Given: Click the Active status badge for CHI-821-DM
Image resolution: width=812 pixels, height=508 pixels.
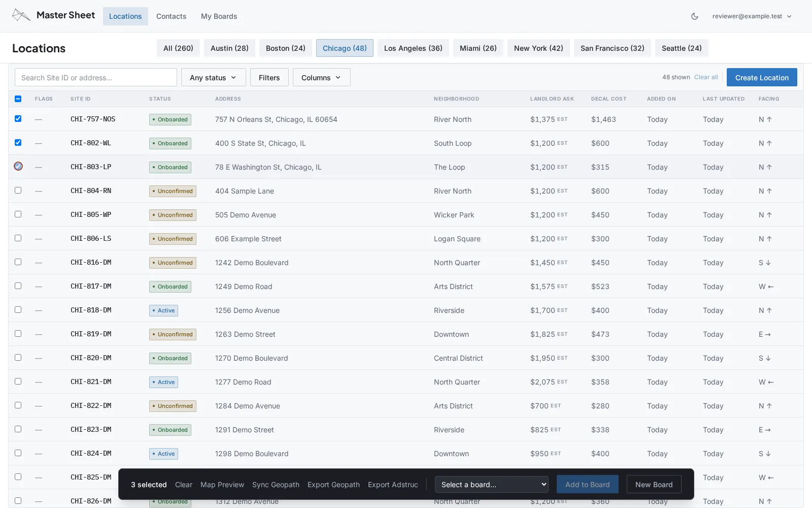Looking at the screenshot, I should (x=163, y=382).
